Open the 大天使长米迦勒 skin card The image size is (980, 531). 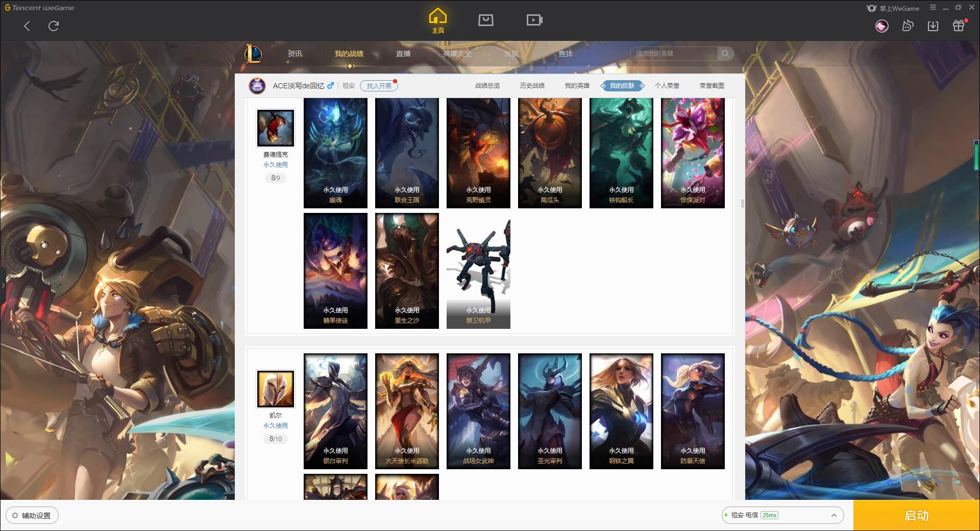407,411
